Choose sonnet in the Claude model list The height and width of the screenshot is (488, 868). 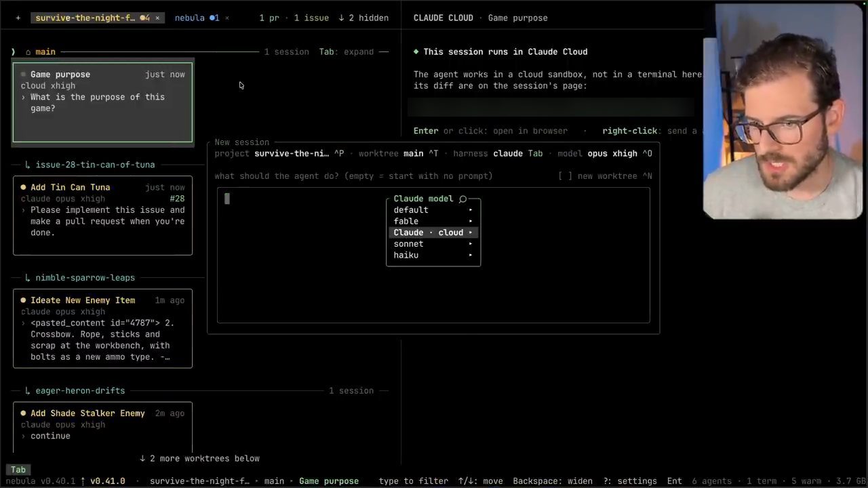[433, 244]
